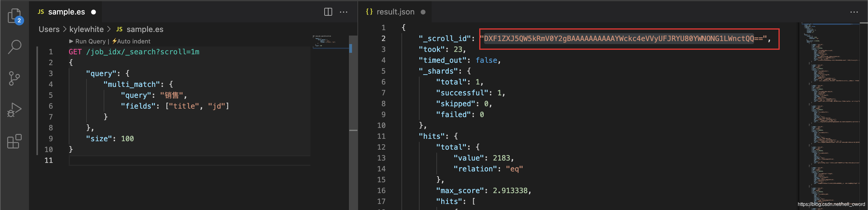The height and width of the screenshot is (210, 868).
Task: Open the Extensions view
Action: [14, 141]
